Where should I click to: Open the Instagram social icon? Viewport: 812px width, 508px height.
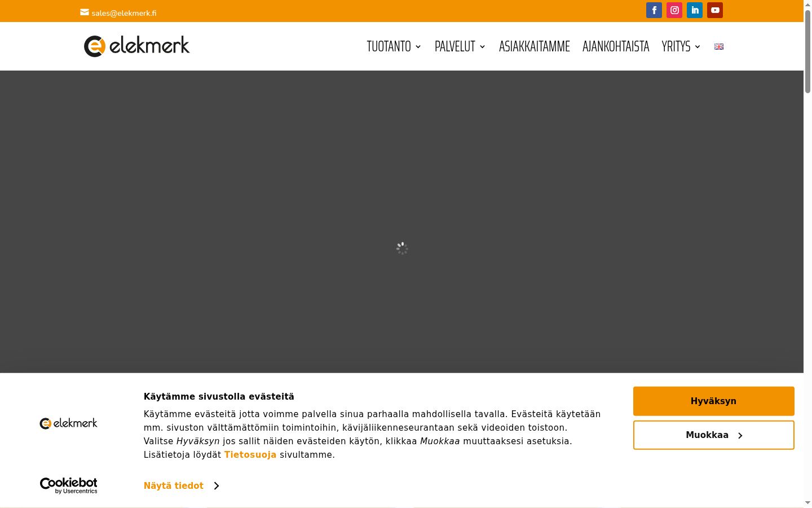coord(674,10)
